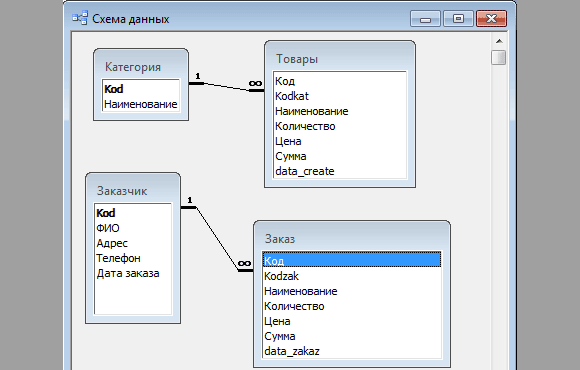Close the Схема данных window
Viewport: 580px width, 370px height.
(x=491, y=18)
